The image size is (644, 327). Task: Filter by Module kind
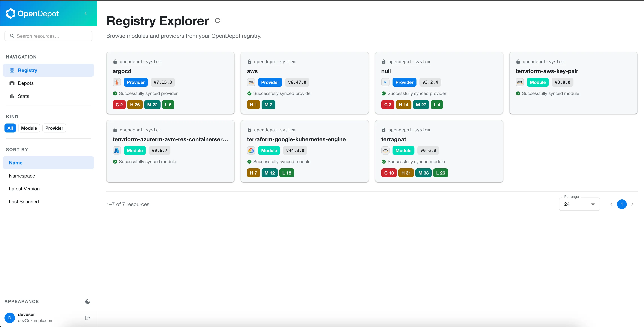[x=29, y=128]
